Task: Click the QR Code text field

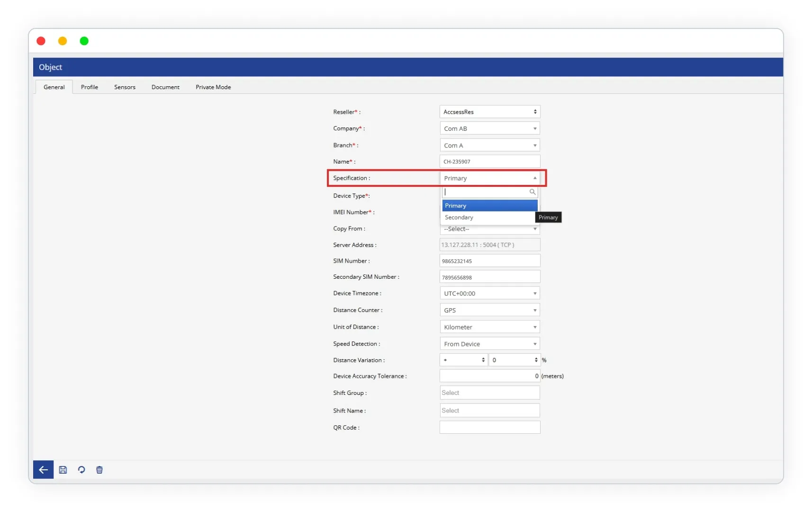Action: [x=489, y=428]
